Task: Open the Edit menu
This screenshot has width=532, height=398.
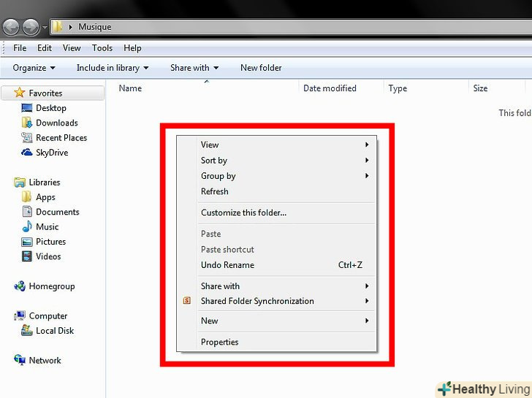Action: pyautogui.click(x=45, y=48)
